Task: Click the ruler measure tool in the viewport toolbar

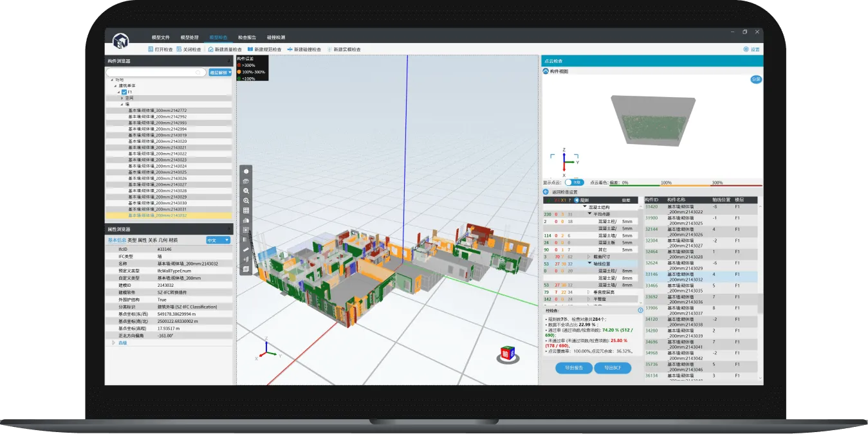Action: coord(246,249)
